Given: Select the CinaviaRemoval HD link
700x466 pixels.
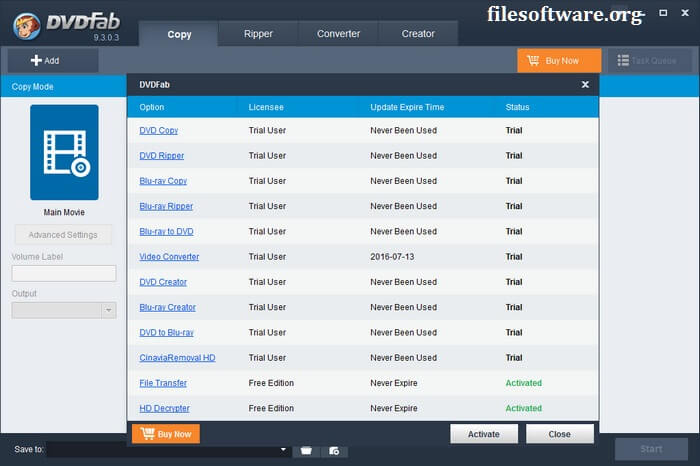Looking at the screenshot, I should coord(177,358).
